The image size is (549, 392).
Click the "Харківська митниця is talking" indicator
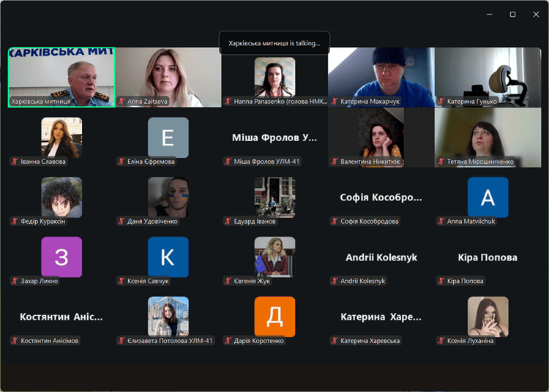(274, 43)
